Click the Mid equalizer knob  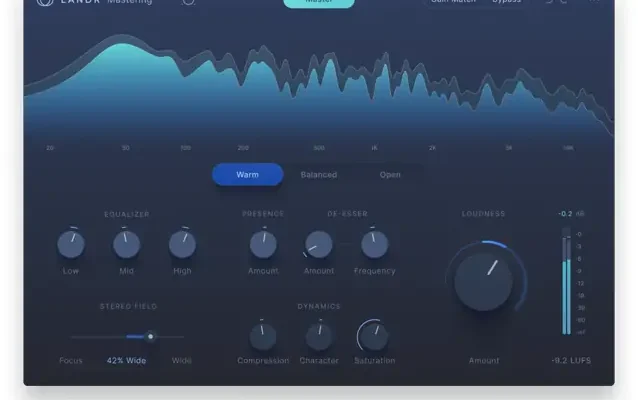pyautogui.click(x=126, y=243)
